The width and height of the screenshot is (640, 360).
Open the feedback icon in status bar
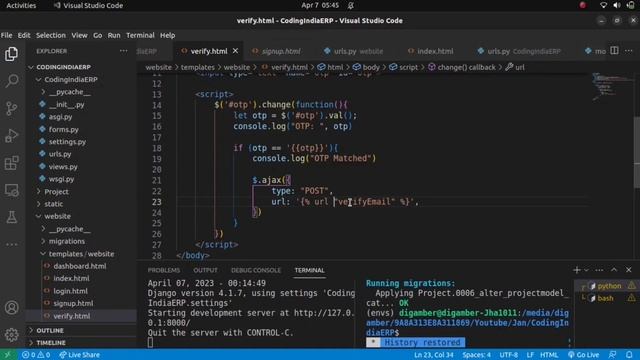[x=612, y=355]
